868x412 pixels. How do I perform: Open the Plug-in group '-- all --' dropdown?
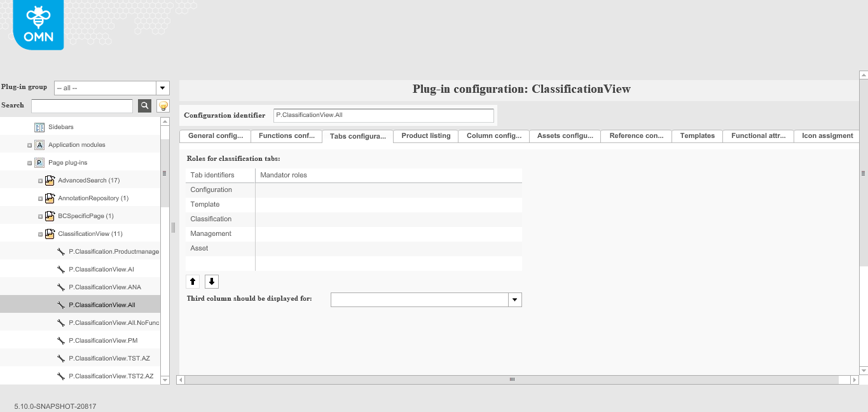tap(162, 87)
